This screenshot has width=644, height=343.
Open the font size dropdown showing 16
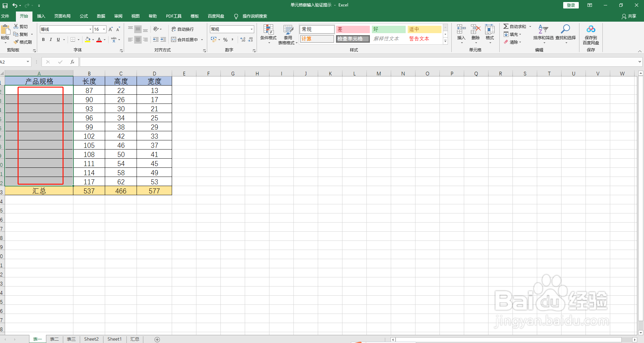104,29
